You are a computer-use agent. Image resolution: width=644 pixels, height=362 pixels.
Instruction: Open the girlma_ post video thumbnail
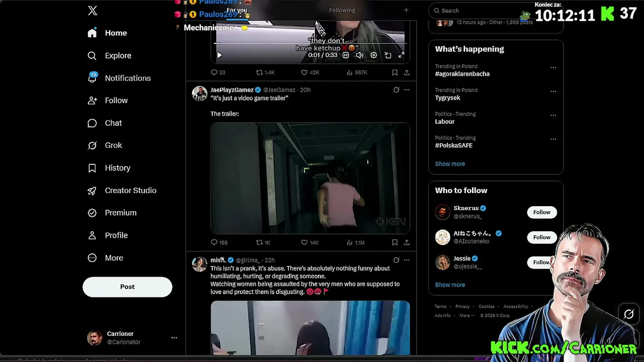[x=310, y=328]
